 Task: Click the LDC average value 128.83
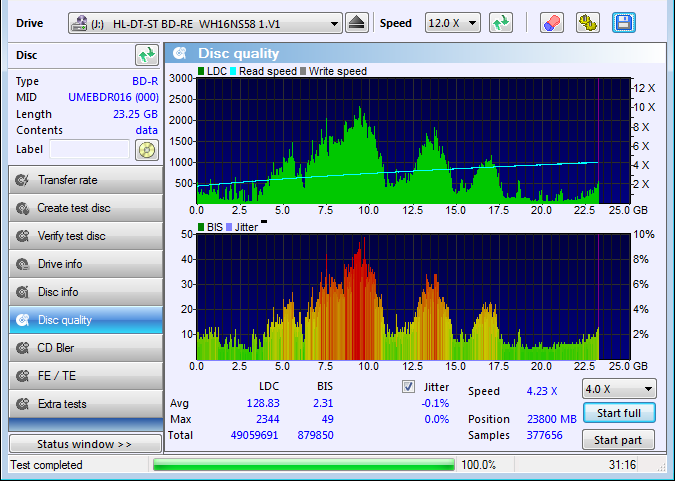[x=263, y=403]
